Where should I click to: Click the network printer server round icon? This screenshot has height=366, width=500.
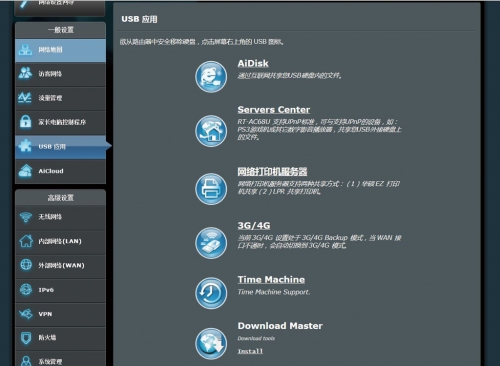tap(211, 189)
